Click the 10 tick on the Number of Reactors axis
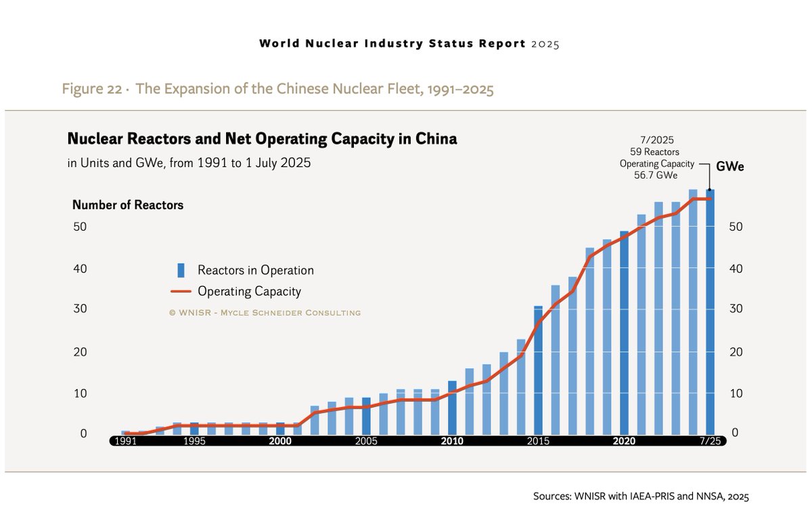 click(x=80, y=394)
